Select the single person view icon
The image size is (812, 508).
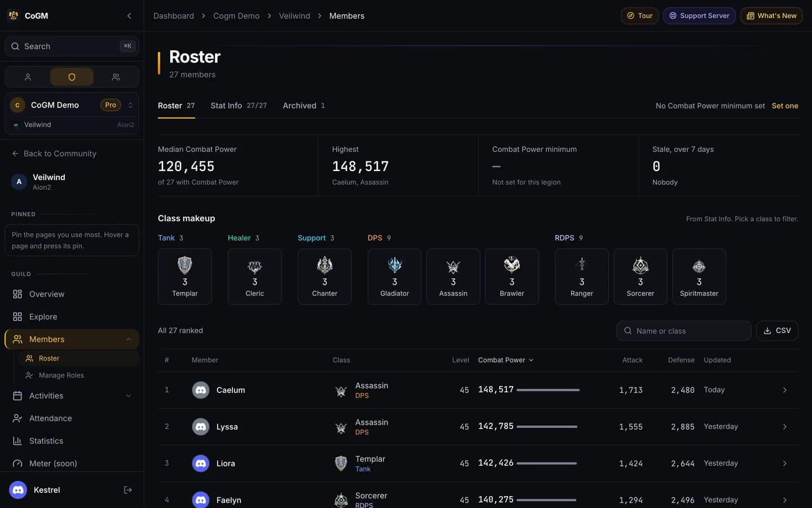[28, 77]
